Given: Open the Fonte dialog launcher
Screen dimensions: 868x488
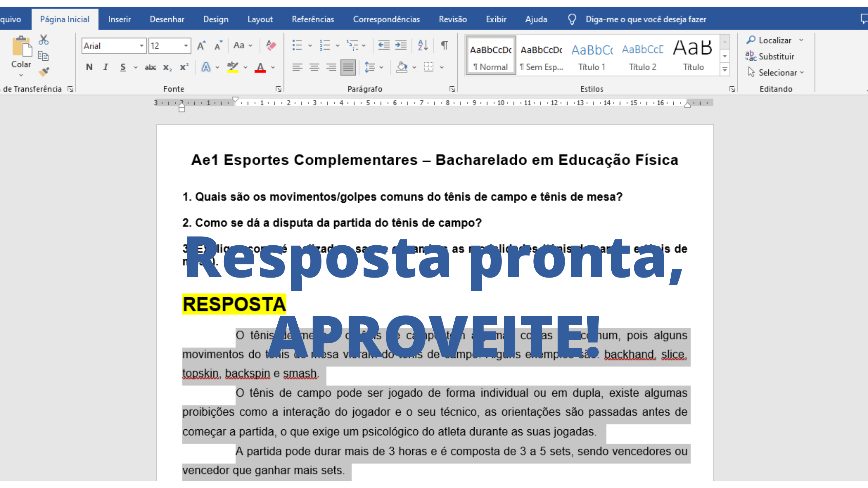Looking at the screenshot, I should (278, 89).
